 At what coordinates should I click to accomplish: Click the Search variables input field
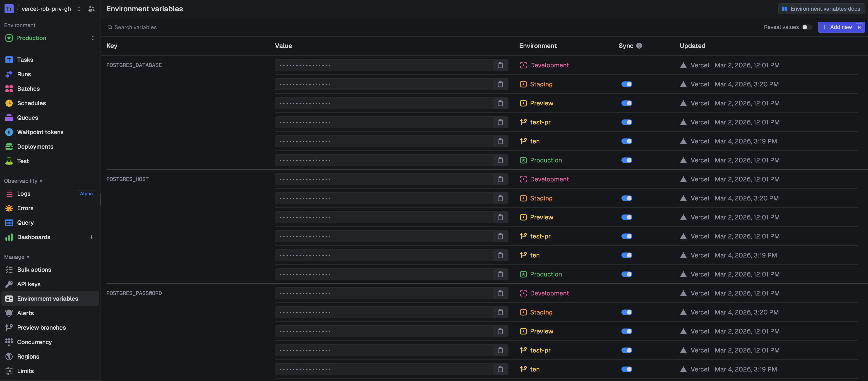(148, 27)
